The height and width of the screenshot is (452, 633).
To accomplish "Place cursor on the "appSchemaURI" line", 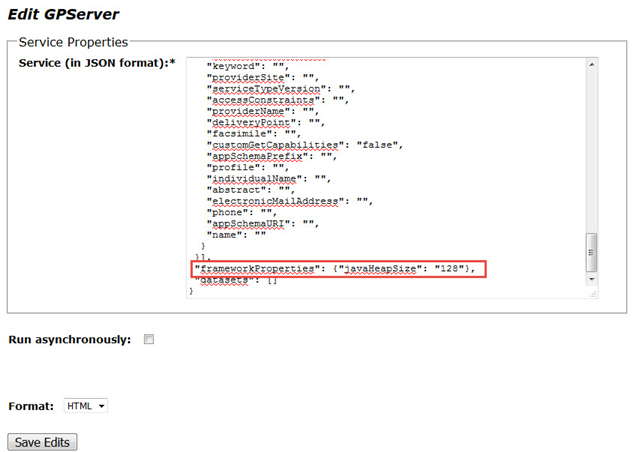I will tap(247, 223).
